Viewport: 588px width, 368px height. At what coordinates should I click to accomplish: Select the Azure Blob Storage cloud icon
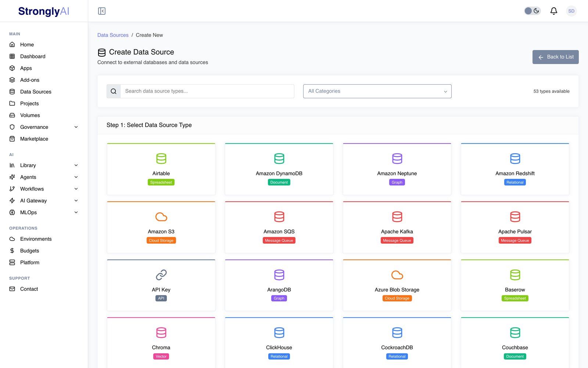(397, 275)
